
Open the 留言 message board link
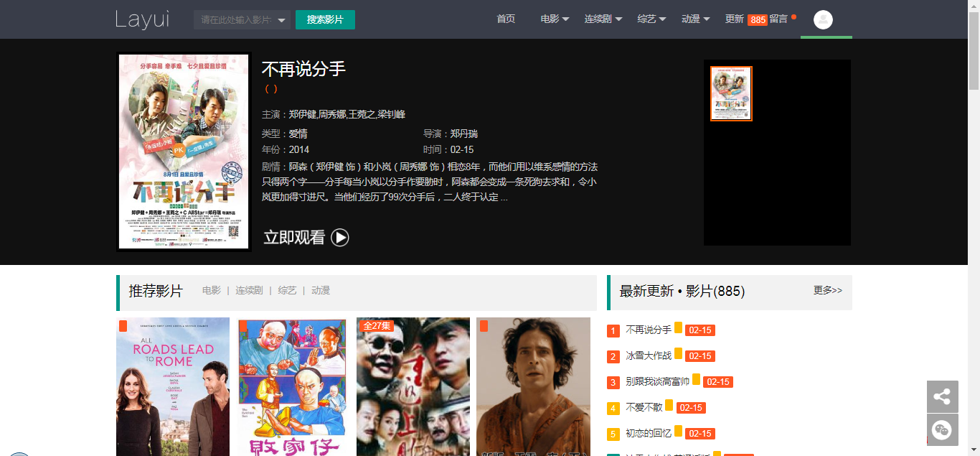tap(778, 19)
